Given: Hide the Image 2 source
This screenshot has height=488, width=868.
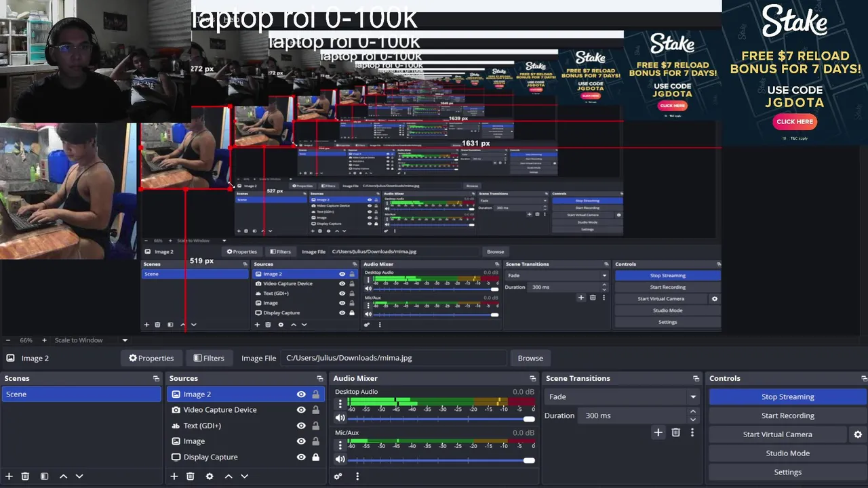Looking at the screenshot, I should point(301,394).
